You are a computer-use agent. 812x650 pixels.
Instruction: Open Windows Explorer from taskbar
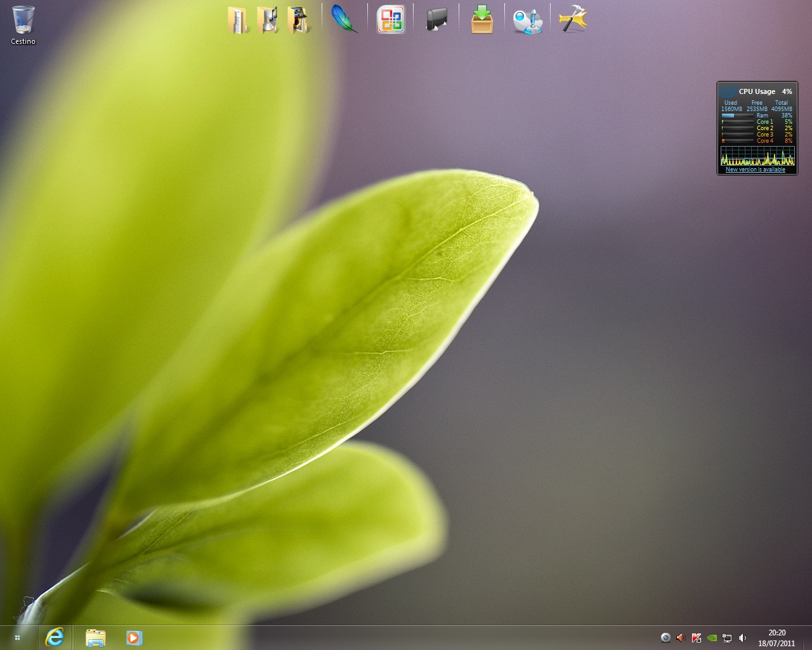click(95, 637)
